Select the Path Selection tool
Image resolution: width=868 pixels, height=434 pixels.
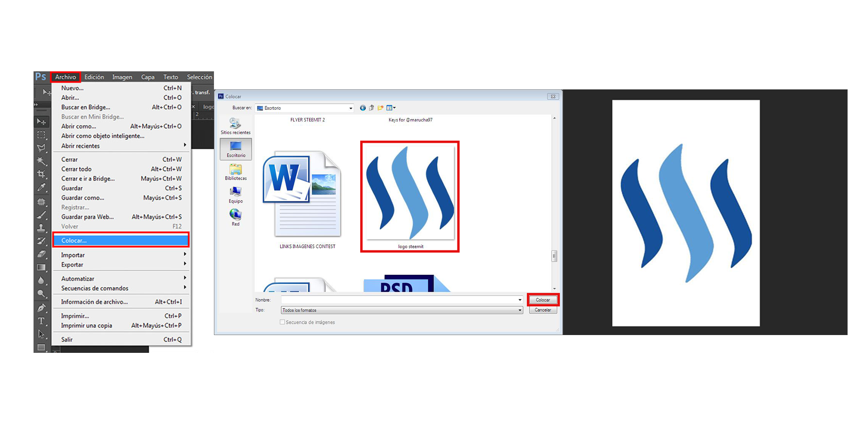click(42, 334)
